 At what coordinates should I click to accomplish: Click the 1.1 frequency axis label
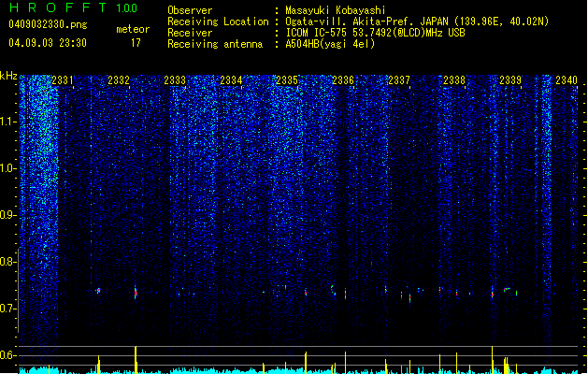click(x=8, y=122)
